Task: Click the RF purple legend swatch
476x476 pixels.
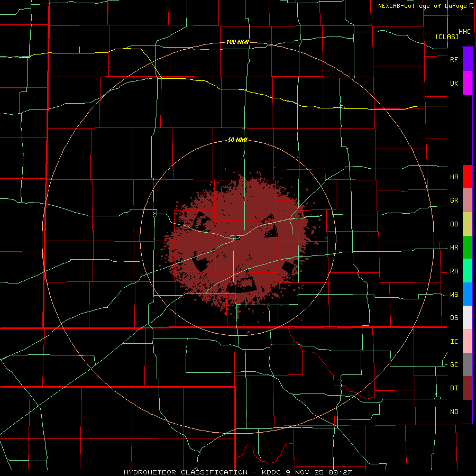Action: [467, 59]
